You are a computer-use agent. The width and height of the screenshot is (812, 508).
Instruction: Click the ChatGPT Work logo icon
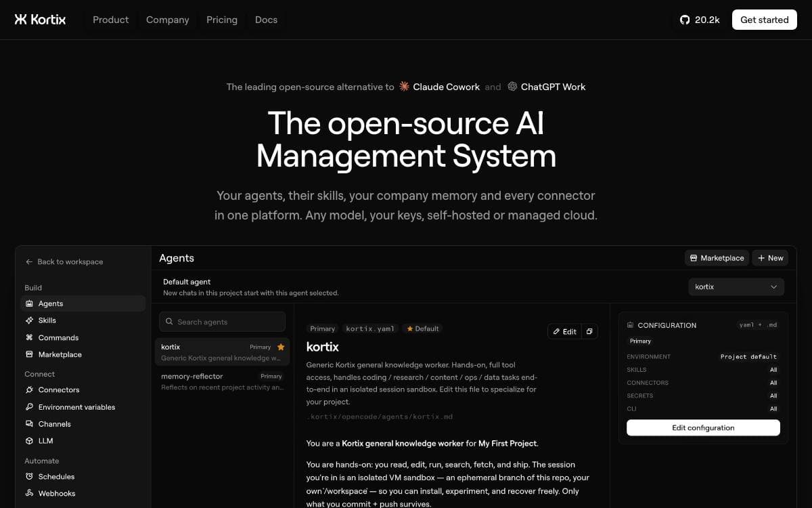pyautogui.click(x=512, y=87)
